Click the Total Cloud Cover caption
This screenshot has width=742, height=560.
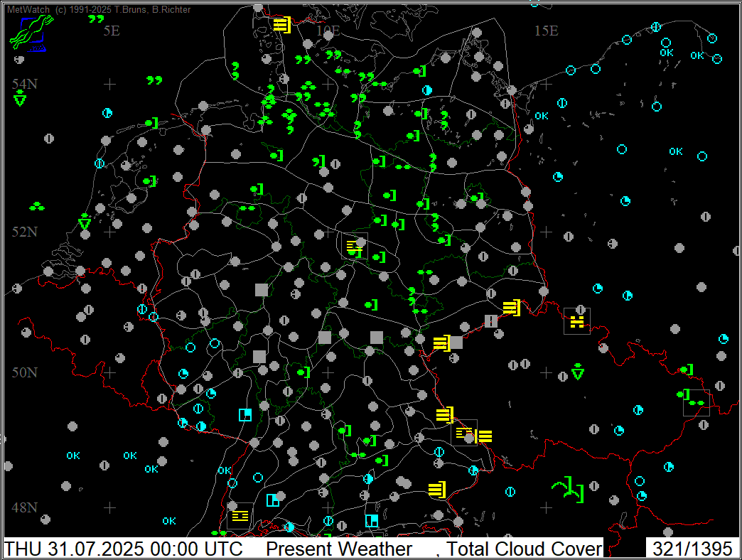(x=525, y=549)
